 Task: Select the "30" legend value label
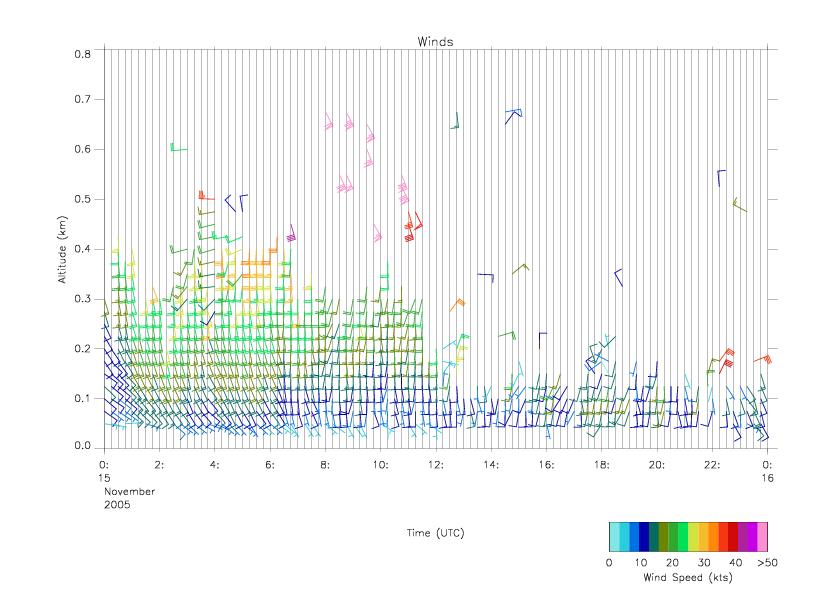[x=704, y=562]
